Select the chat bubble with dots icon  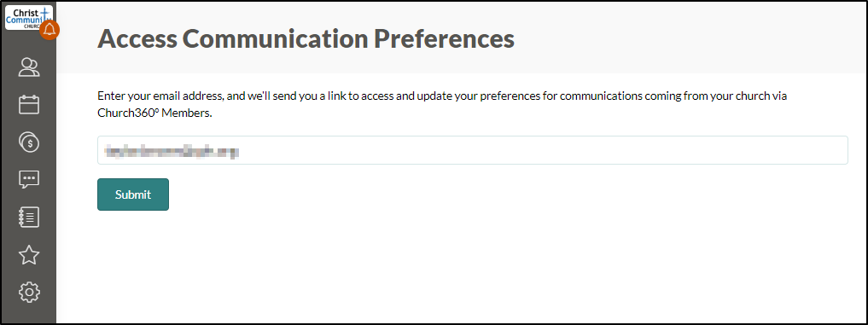pos(29,179)
